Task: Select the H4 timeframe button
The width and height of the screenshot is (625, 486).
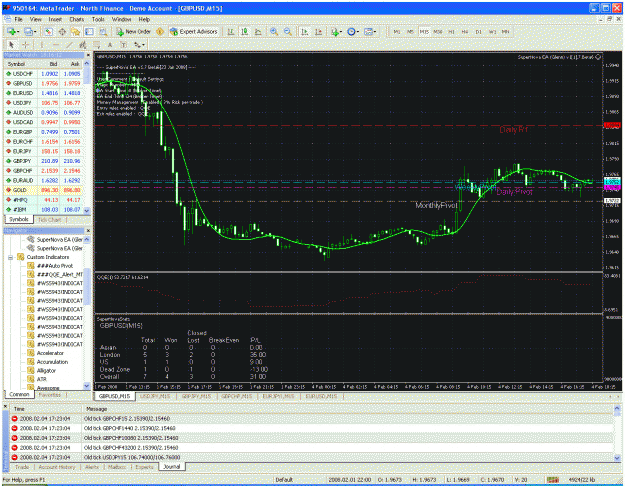Action: coord(465,31)
